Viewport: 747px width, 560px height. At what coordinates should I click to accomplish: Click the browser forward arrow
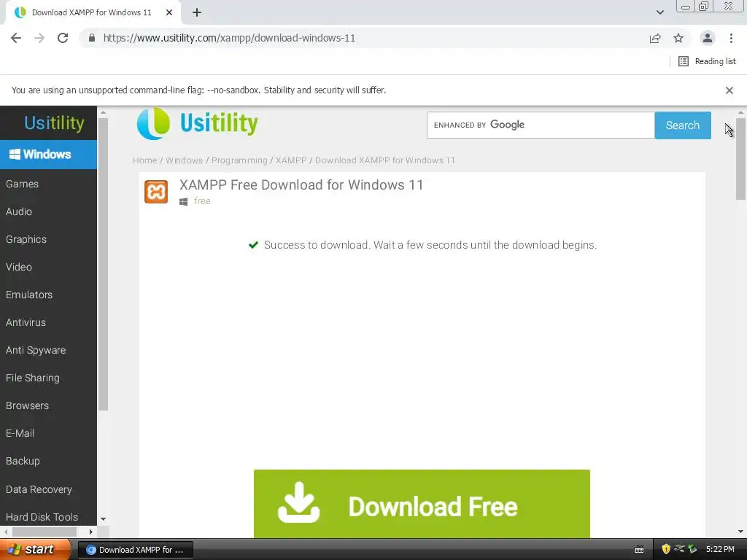(39, 38)
